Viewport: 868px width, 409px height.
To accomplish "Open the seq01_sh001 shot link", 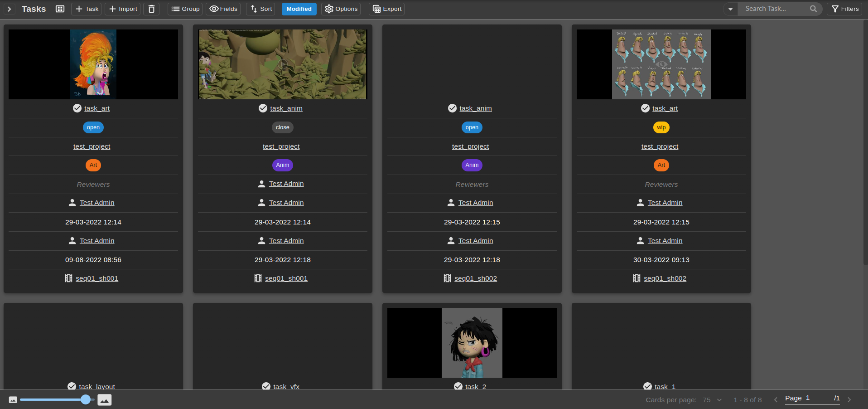I will point(96,278).
